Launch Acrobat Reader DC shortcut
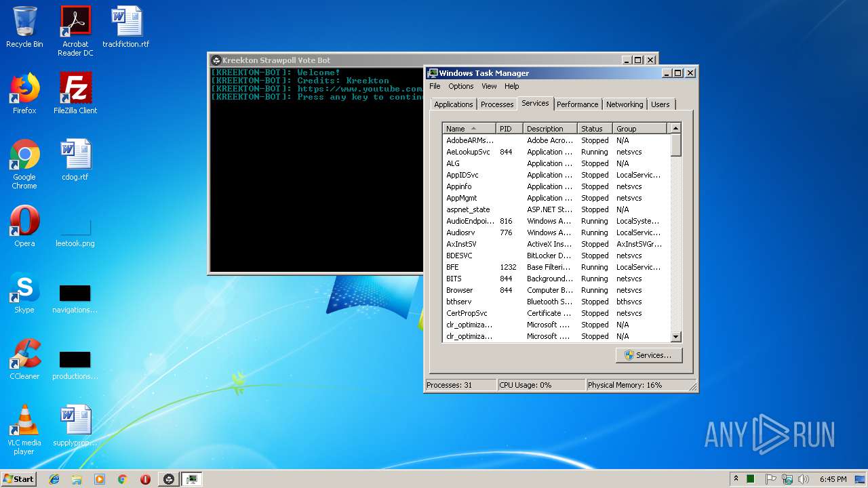Screen dimensions: 868x488 (x=75, y=31)
